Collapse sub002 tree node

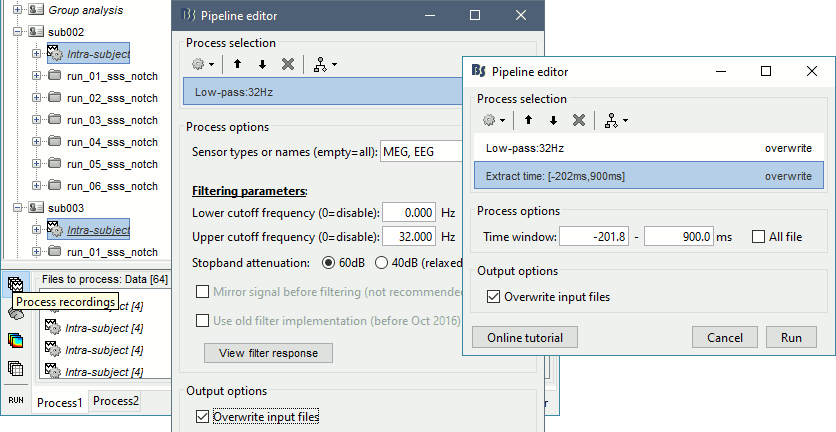tap(18, 32)
